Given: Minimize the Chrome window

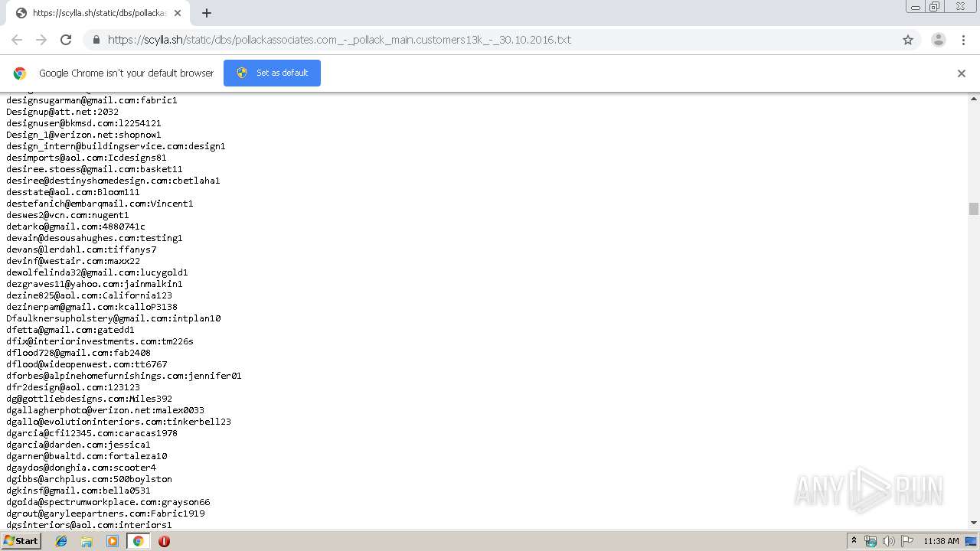Looking at the screenshot, I should click(x=916, y=7).
